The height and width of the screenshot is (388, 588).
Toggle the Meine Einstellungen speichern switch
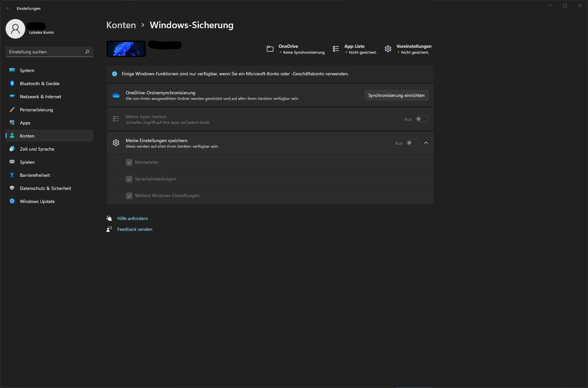413,143
